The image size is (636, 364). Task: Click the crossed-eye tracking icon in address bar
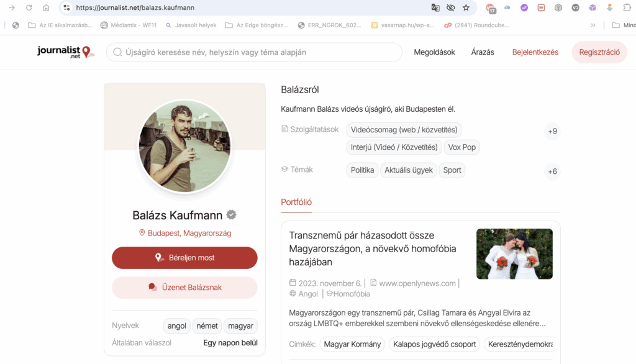tap(451, 7)
